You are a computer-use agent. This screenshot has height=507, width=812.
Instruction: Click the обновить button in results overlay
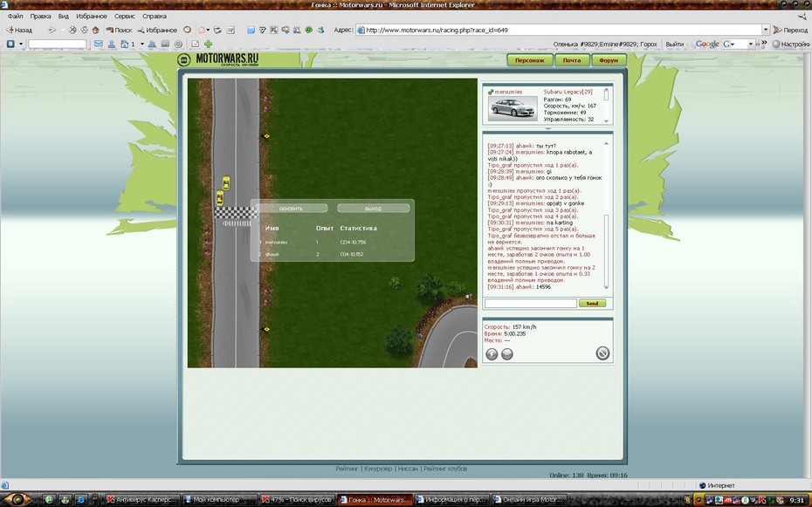(x=291, y=209)
